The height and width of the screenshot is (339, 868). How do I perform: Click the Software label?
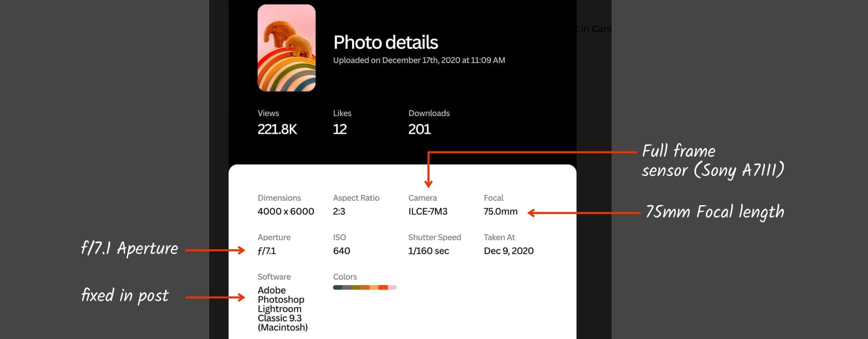point(274,277)
